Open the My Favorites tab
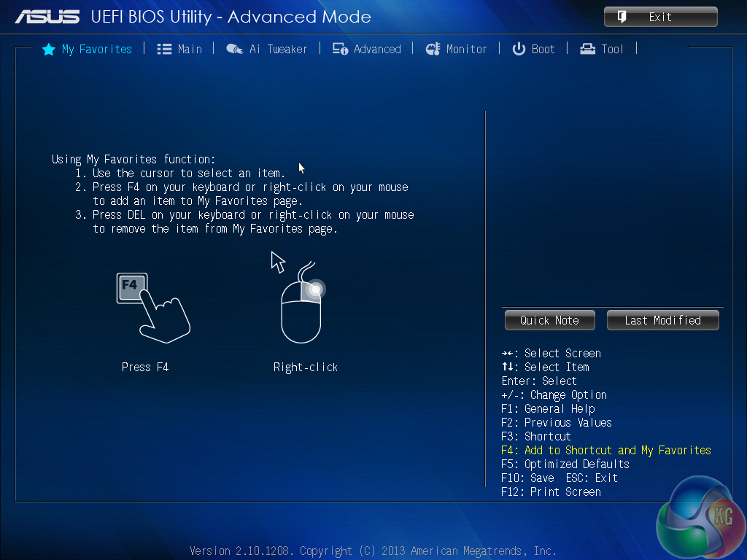The image size is (747, 560). click(88, 49)
